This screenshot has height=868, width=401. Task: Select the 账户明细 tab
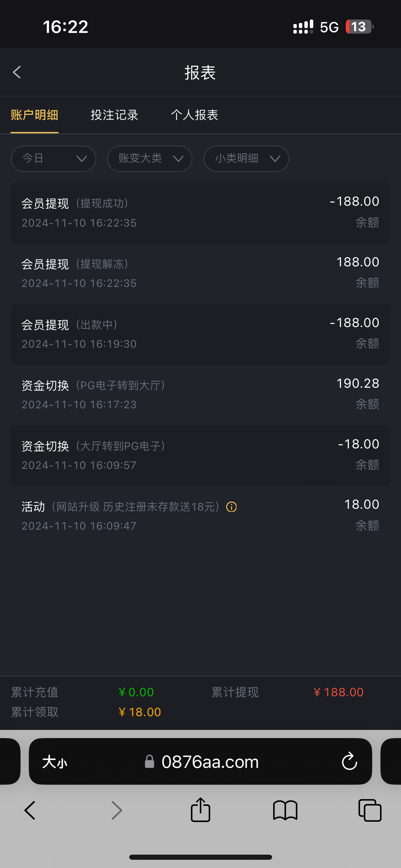[34, 115]
